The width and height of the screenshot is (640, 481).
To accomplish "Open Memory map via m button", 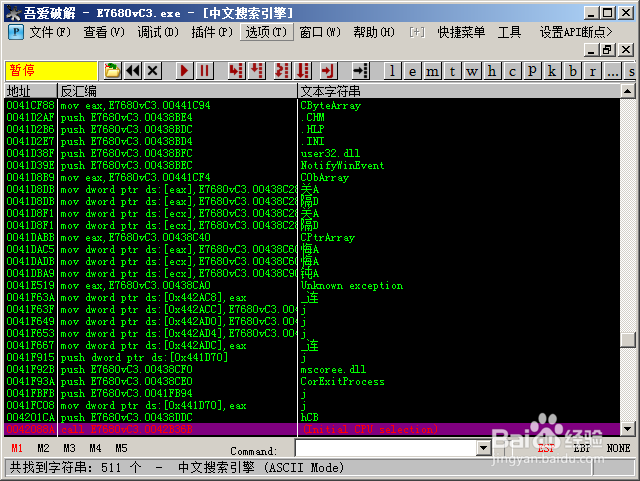I will [x=433, y=71].
